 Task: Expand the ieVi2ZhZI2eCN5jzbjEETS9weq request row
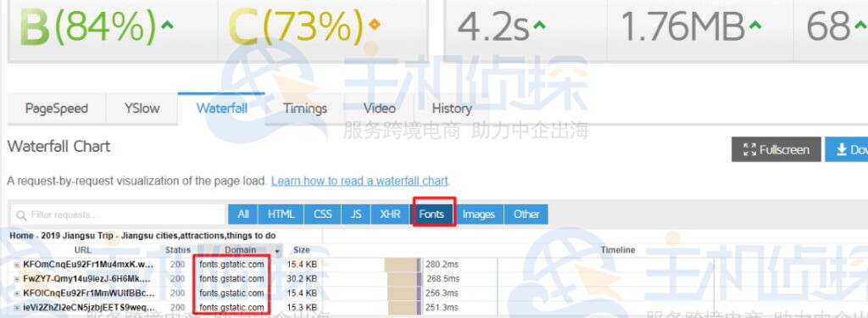click(17, 308)
